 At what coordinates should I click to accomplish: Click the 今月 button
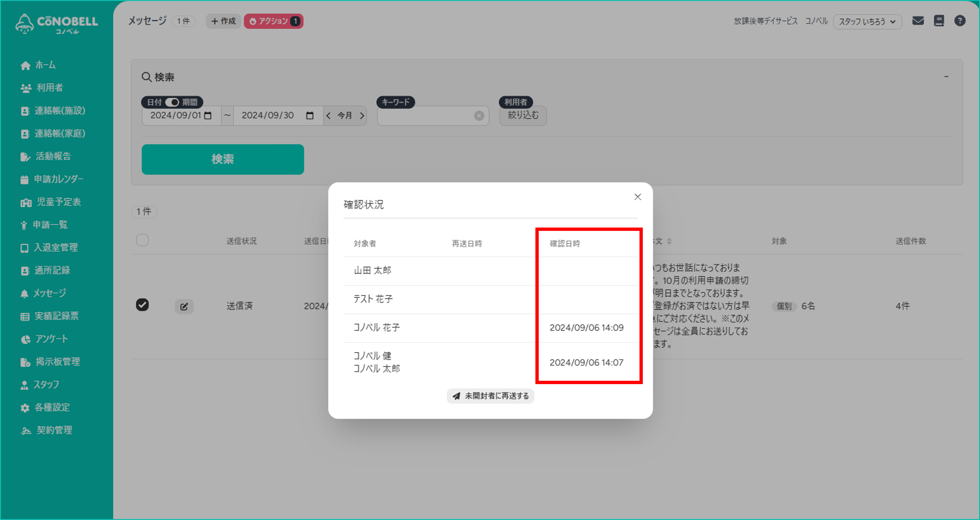(345, 116)
